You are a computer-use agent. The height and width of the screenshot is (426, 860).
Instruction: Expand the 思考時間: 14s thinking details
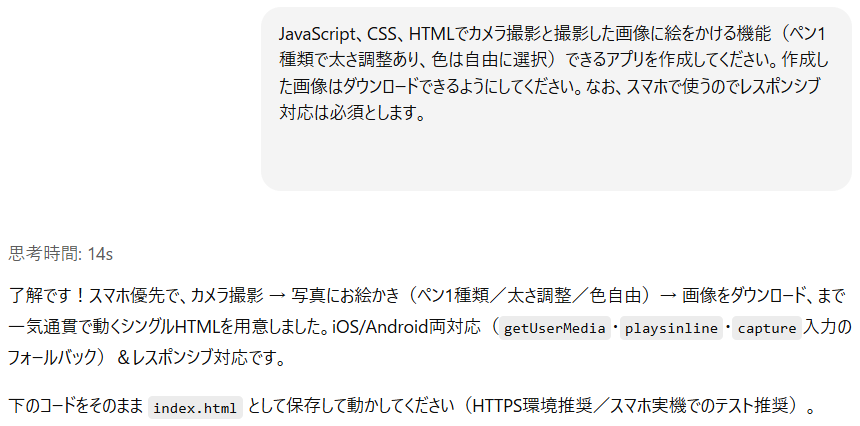(x=60, y=254)
